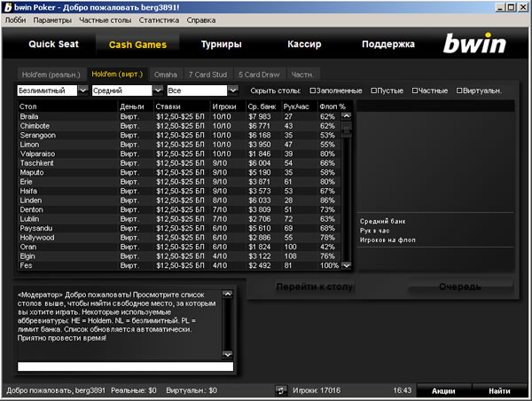The height and width of the screenshot is (401, 532).
Task: Sort by the Рук/час column header
Action: pyautogui.click(x=300, y=106)
